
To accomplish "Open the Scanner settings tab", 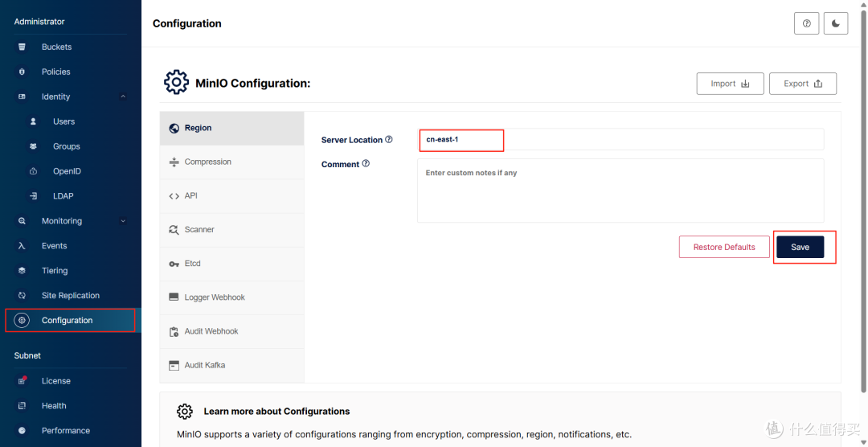I will pos(232,230).
